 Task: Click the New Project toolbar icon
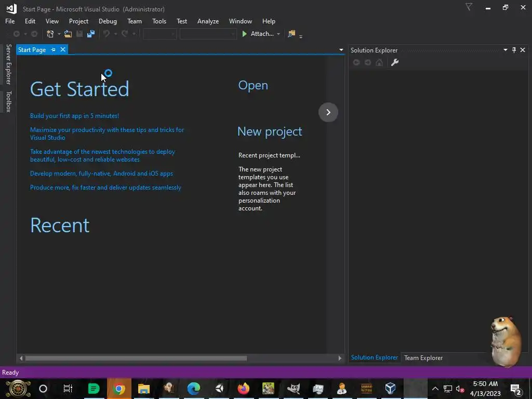50,34
